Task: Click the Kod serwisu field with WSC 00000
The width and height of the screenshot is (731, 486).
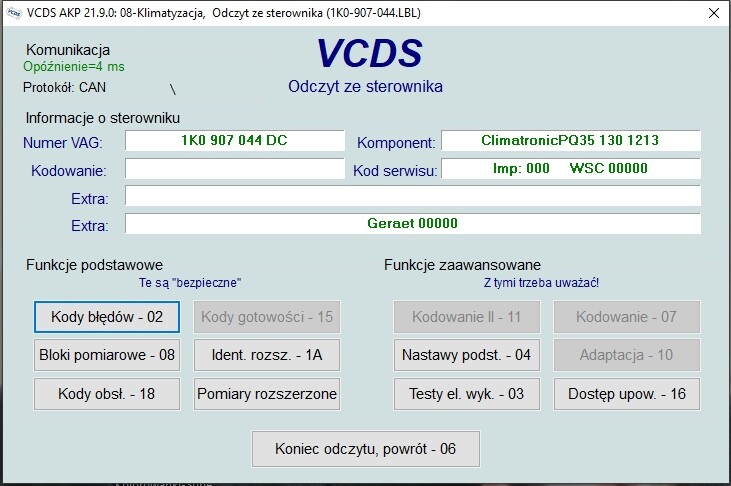Action: (x=571, y=169)
